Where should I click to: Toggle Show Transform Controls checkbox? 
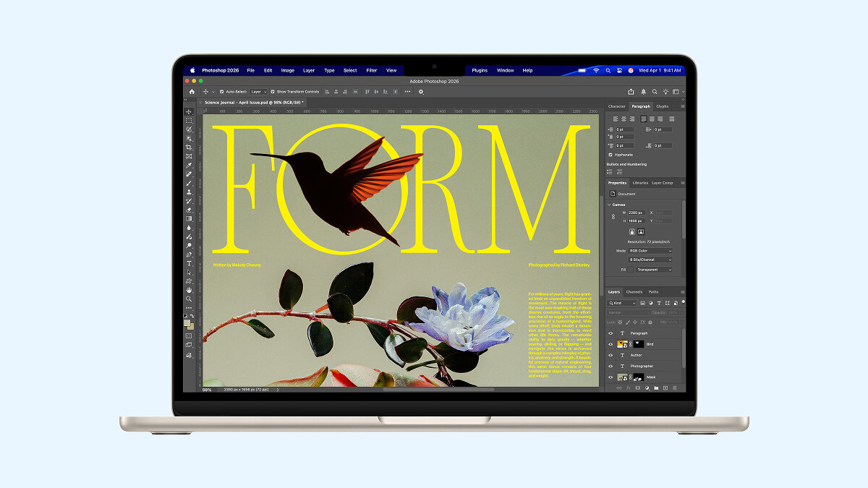pyautogui.click(x=273, y=92)
